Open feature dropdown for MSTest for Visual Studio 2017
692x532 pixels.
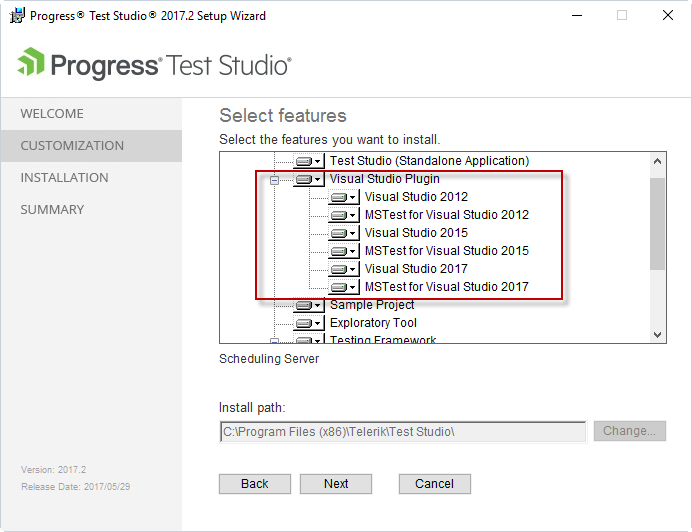point(343,287)
